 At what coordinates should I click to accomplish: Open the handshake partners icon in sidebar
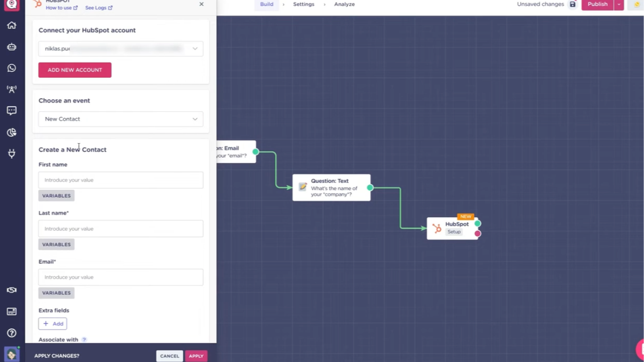point(12,290)
